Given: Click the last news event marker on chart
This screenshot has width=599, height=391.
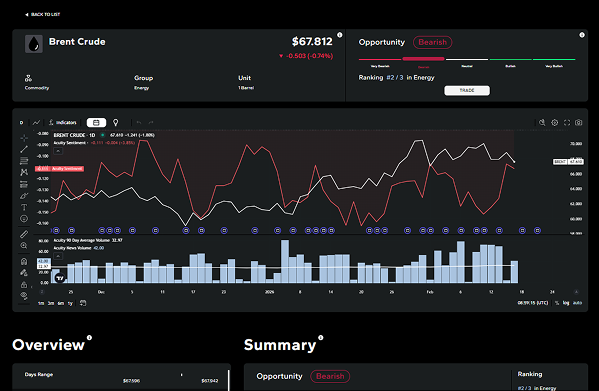Looking at the screenshot, I should (x=537, y=230).
